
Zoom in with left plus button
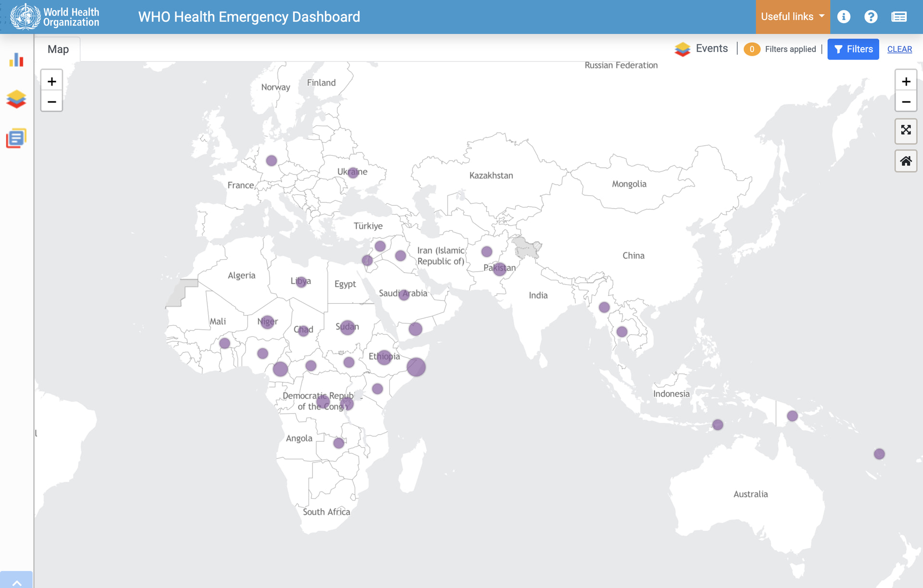(x=52, y=81)
